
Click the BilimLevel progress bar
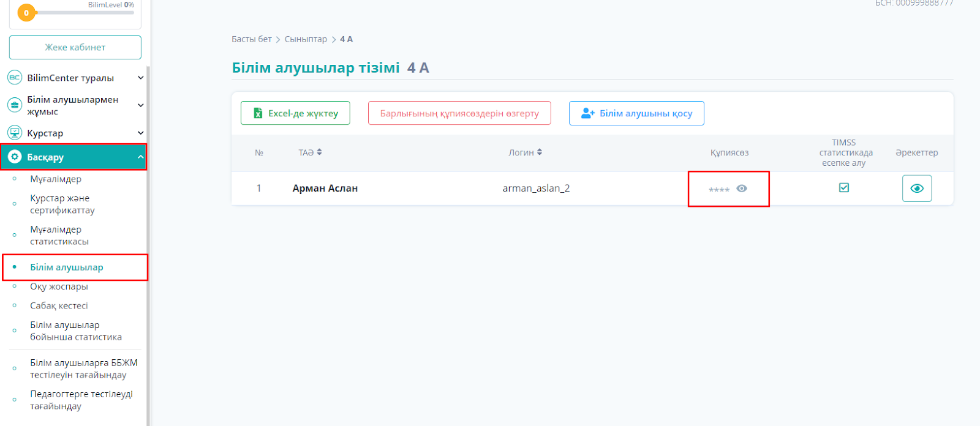84,12
